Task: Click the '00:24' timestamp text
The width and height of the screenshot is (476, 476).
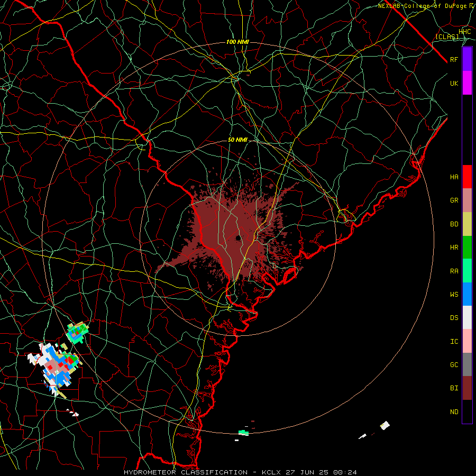Action: 345,472
